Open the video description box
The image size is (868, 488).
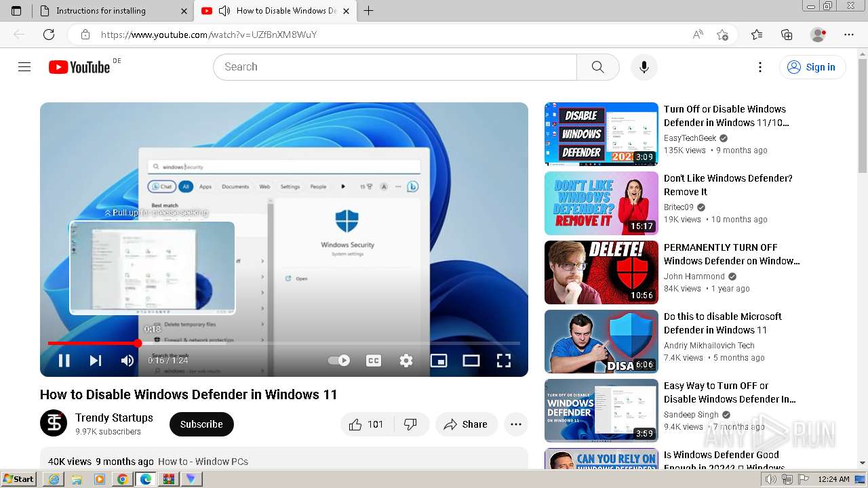(284, 458)
